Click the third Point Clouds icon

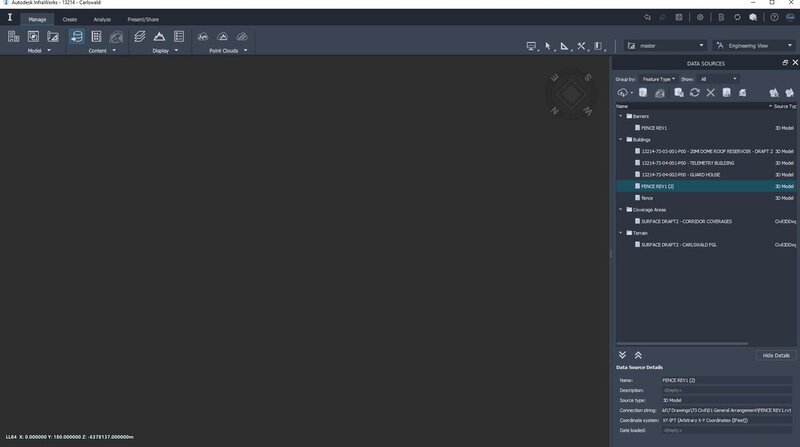242,37
